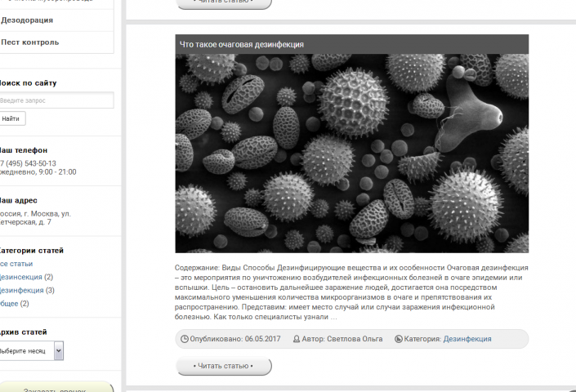The image size is (576, 392).
Task: Click the Читать статью button at page top
Action: tap(224, 3)
